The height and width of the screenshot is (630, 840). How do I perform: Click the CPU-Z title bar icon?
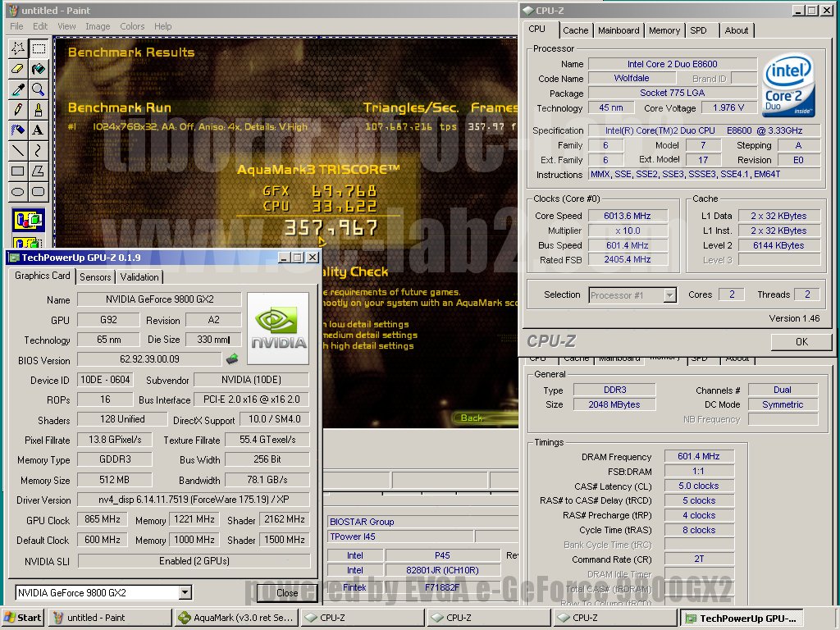click(528, 10)
